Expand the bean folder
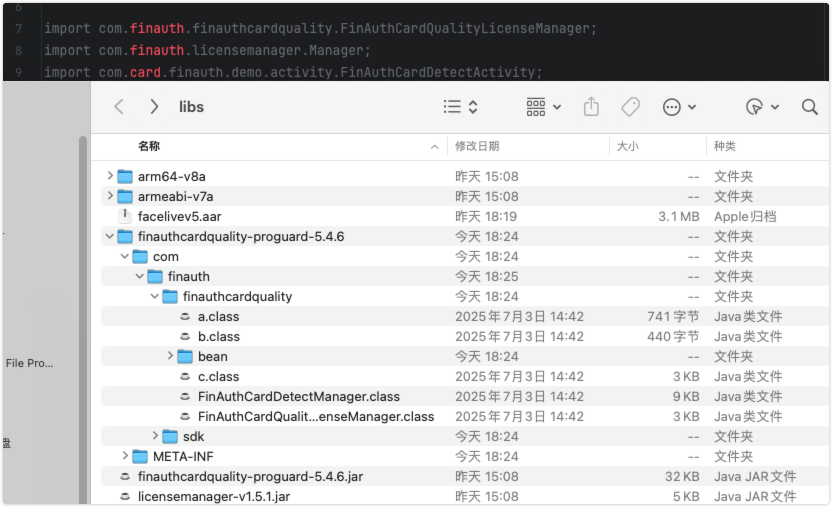 click(170, 356)
